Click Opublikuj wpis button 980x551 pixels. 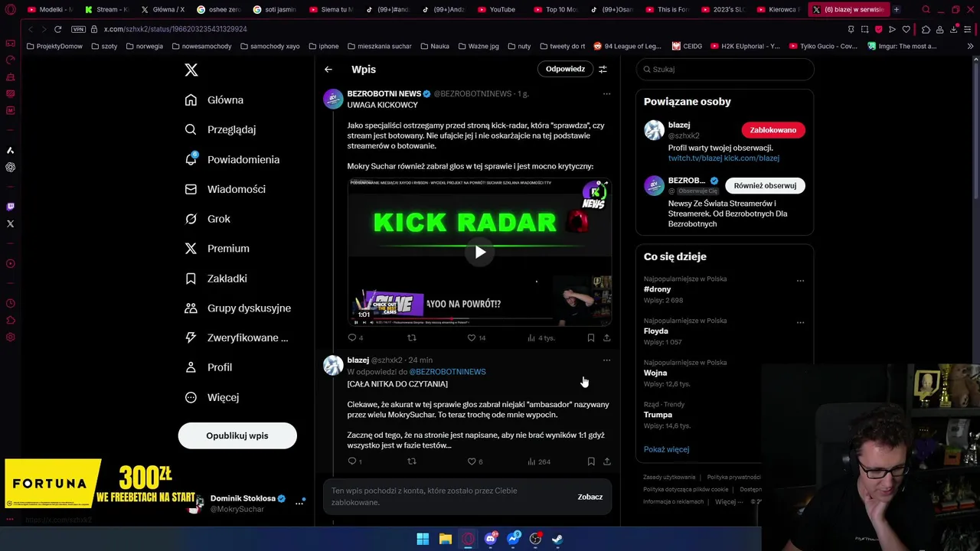pyautogui.click(x=237, y=435)
